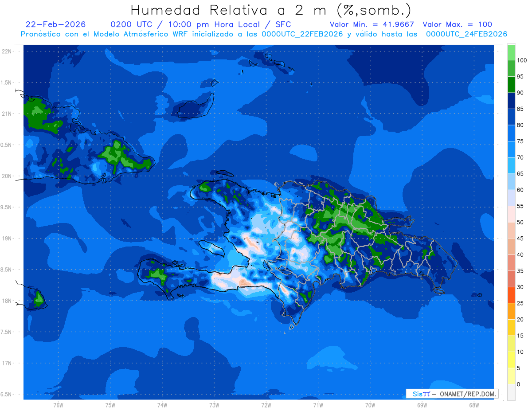
Task: Click the yellow legend swatch between 10 and 15
Action: point(511,344)
